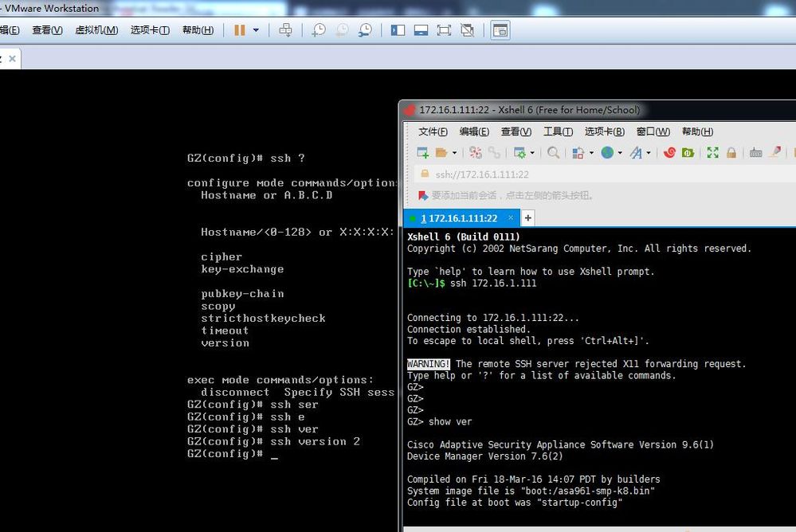Expand open session folder dropdown arrow
Image resolution: width=796 pixels, height=532 pixels.
454,153
